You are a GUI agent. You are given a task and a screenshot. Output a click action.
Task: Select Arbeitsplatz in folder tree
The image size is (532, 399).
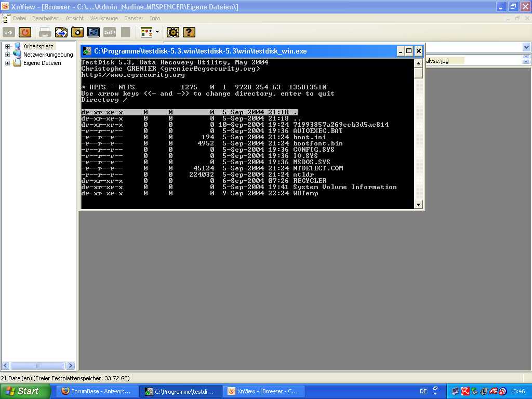coord(38,46)
